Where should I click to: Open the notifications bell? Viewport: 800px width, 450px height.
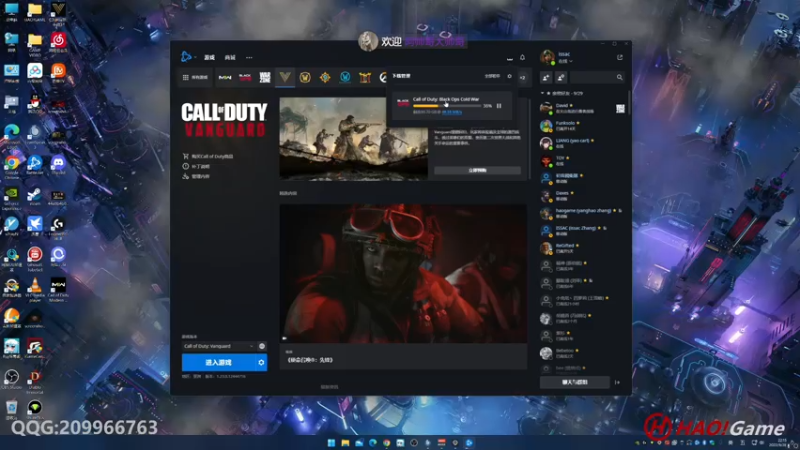522,58
